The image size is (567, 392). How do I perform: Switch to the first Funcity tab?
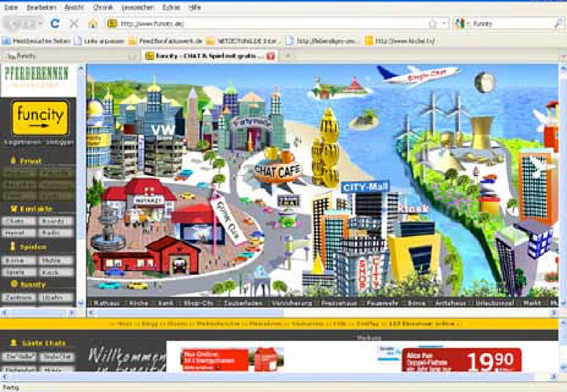coord(70,56)
